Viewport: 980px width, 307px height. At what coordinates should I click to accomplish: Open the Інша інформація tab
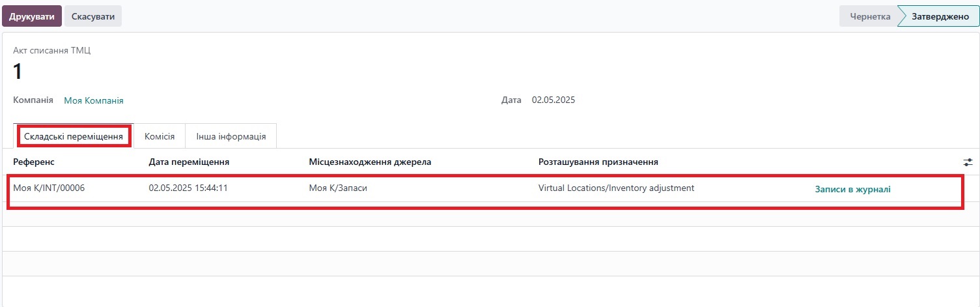coord(231,137)
